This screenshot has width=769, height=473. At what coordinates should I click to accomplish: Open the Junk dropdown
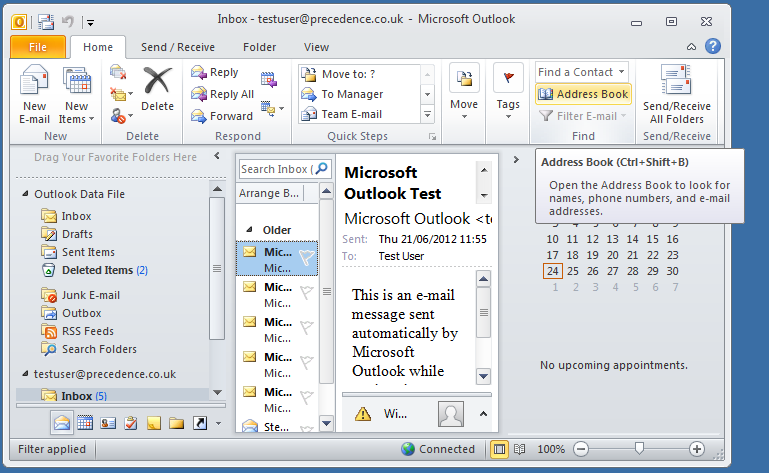click(121, 116)
